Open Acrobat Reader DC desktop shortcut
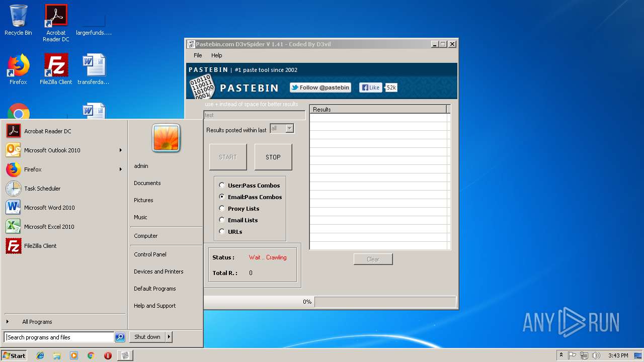The height and width of the screenshot is (362, 644). [56, 23]
